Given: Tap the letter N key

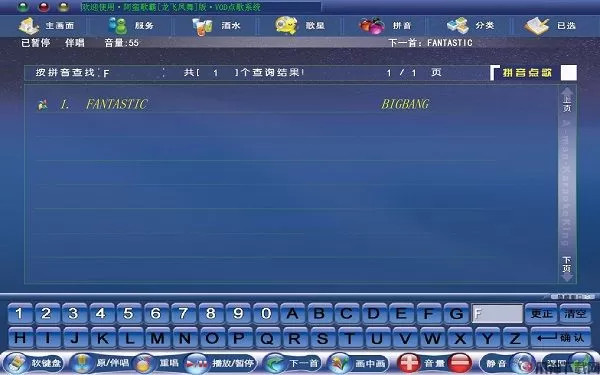Looking at the screenshot, I should tap(185, 338).
